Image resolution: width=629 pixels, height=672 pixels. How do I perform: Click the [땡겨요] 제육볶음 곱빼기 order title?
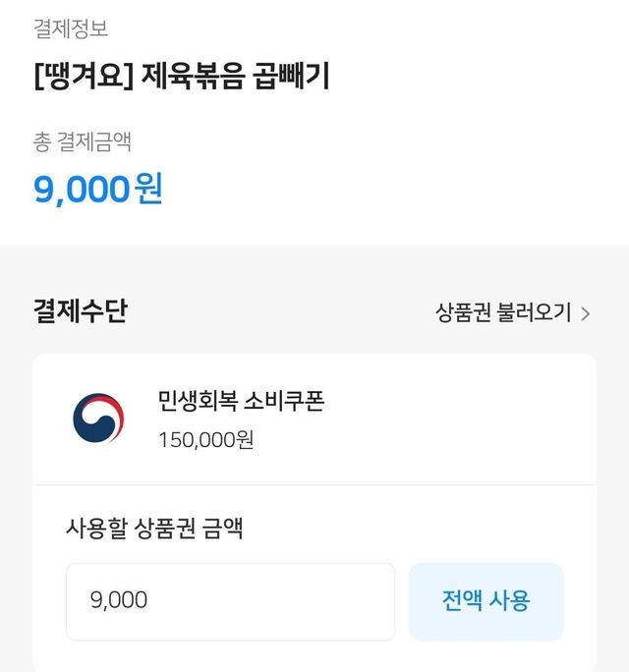tap(181, 77)
